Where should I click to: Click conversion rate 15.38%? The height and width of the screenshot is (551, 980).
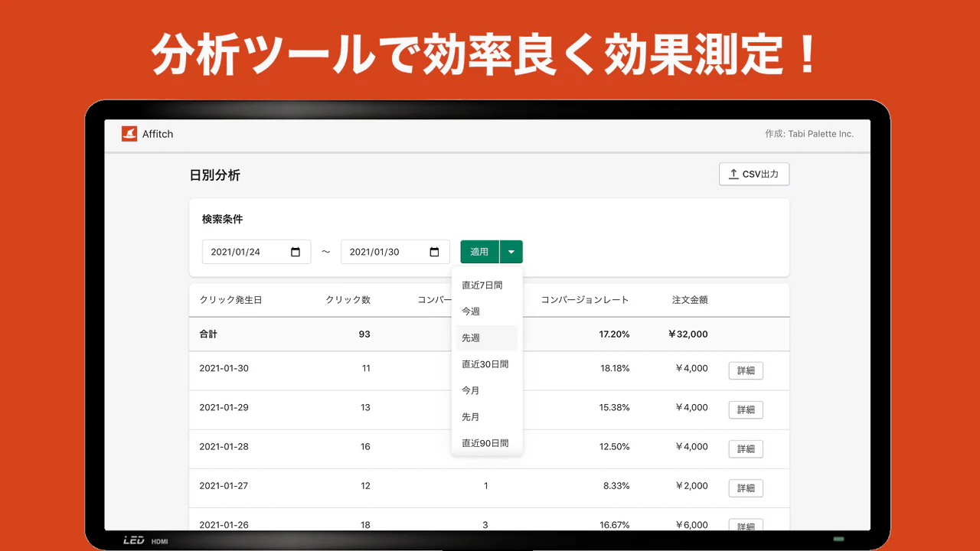pos(615,407)
